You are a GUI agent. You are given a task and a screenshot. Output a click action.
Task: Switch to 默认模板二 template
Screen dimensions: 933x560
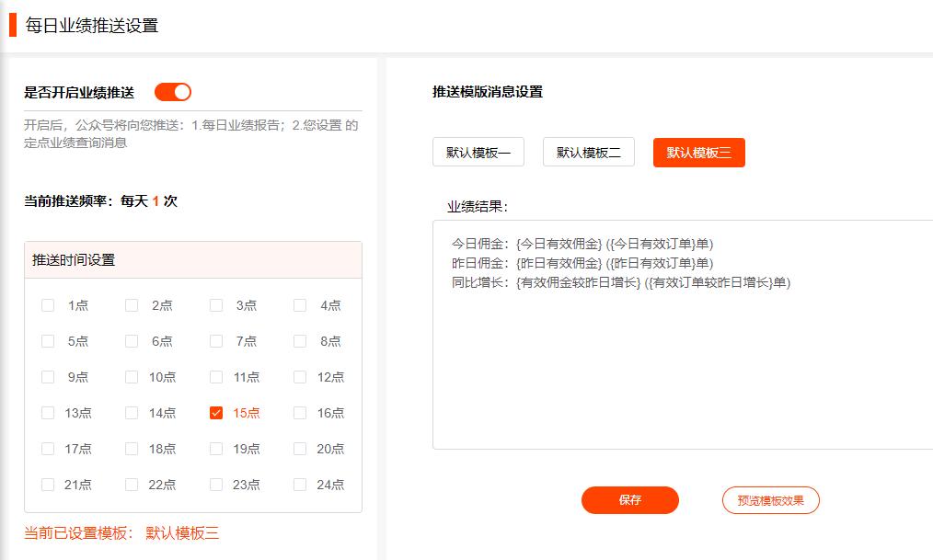tap(588, 152)
